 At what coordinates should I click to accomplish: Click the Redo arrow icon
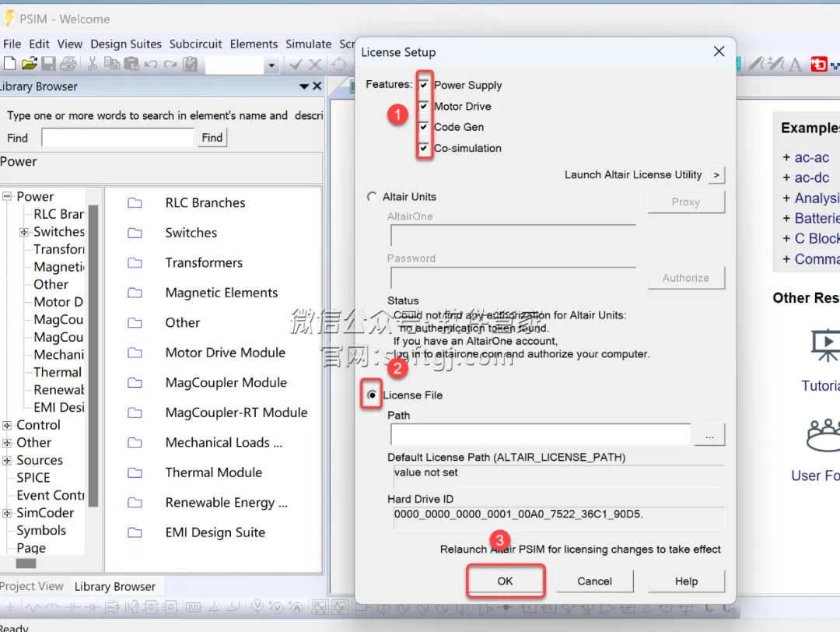pyautogui.click(x=170, y=65)
